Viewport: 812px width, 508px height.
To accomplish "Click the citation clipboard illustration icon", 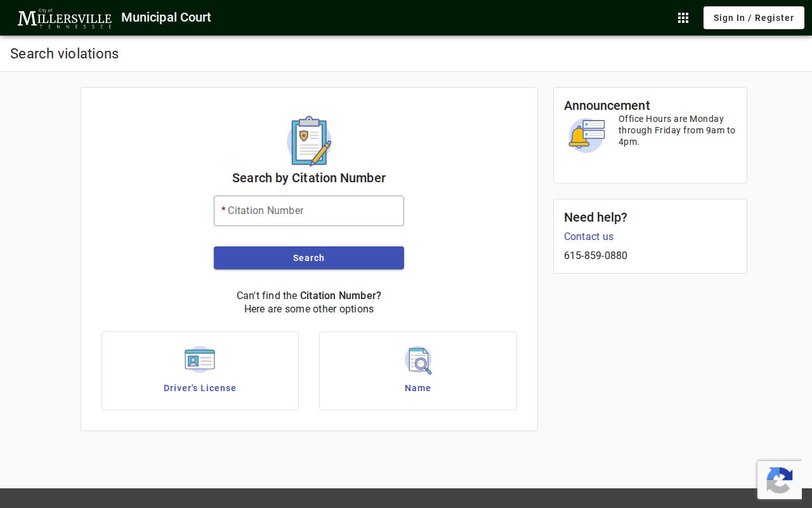I will [309, 141].
